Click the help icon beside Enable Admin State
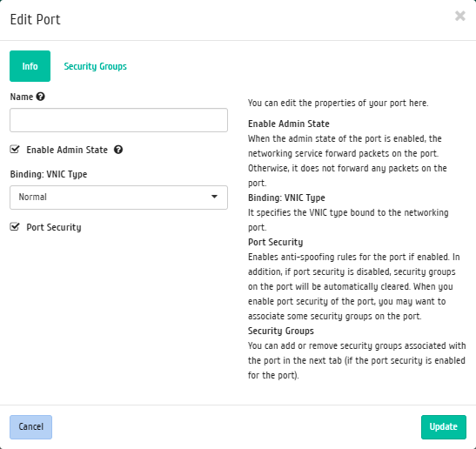This screenshot has width=476, height=449. pyautogui.click(x=118, y=150)
